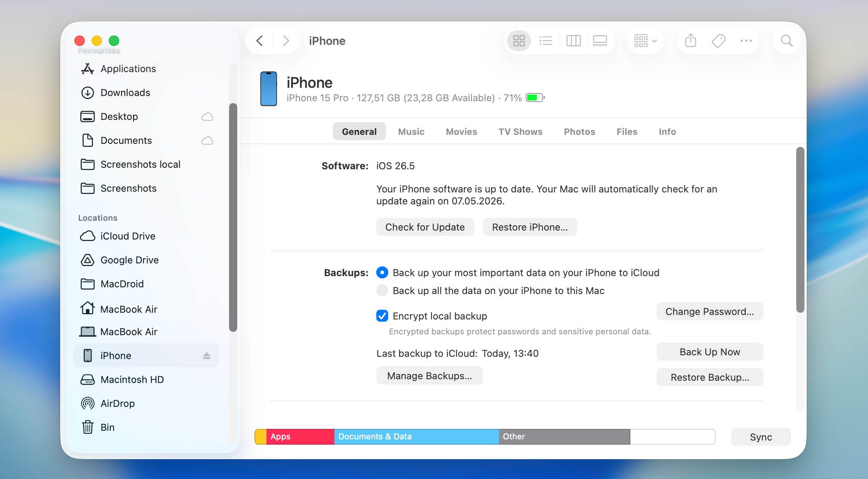Click the Locations section header
The image size is (868, 479).
tap(98, 218)
